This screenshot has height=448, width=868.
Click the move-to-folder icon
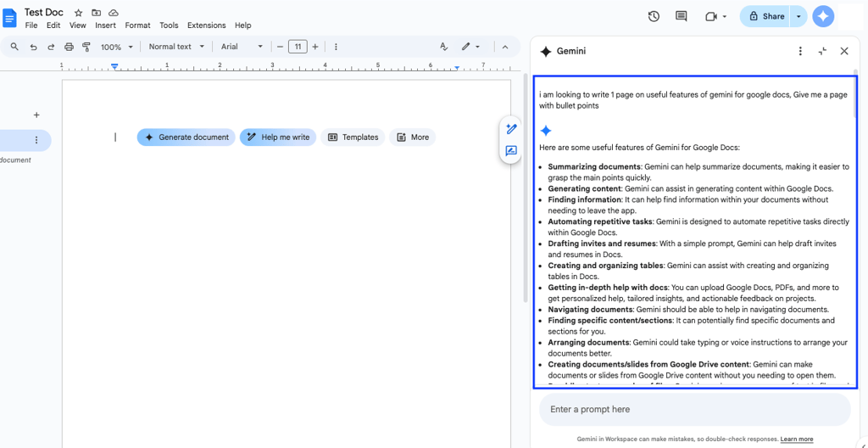[97, 12]
